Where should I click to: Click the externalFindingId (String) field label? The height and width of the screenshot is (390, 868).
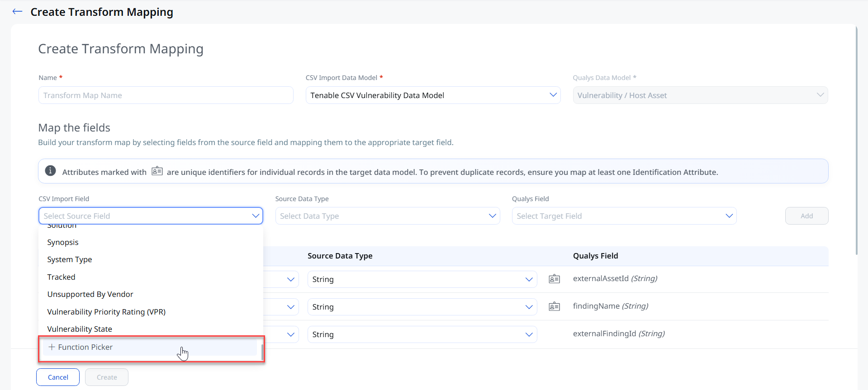pos(619,334)
